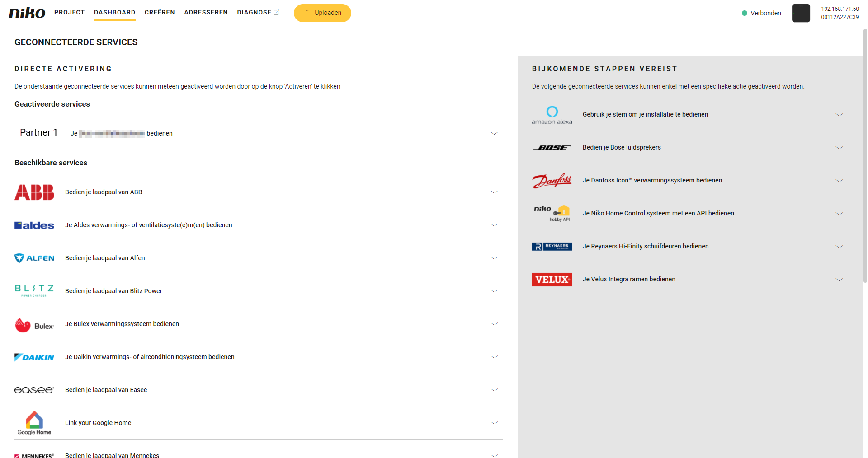Click 'Je Daikin verwarmings- of airconditioningsysteem bedienen'
The width and height of the screenshot is (868, 458).
[x=150, y=357]
